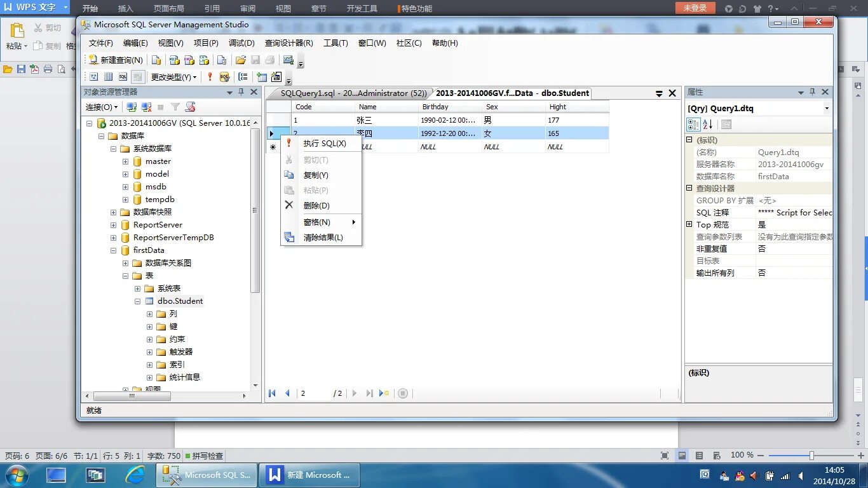868x488 pixels.
Task: Click the 张三 Name cell
Action: click(386, 120)
